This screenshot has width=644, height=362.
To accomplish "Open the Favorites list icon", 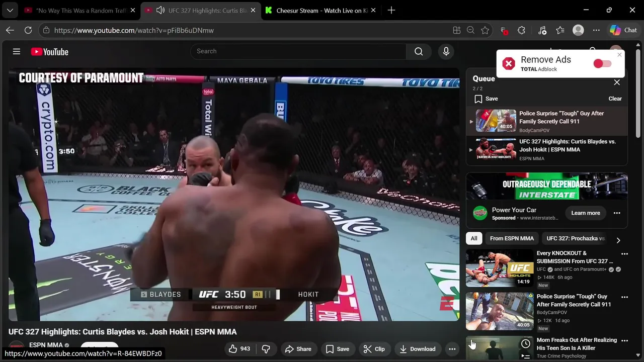I will pos(560,30).
